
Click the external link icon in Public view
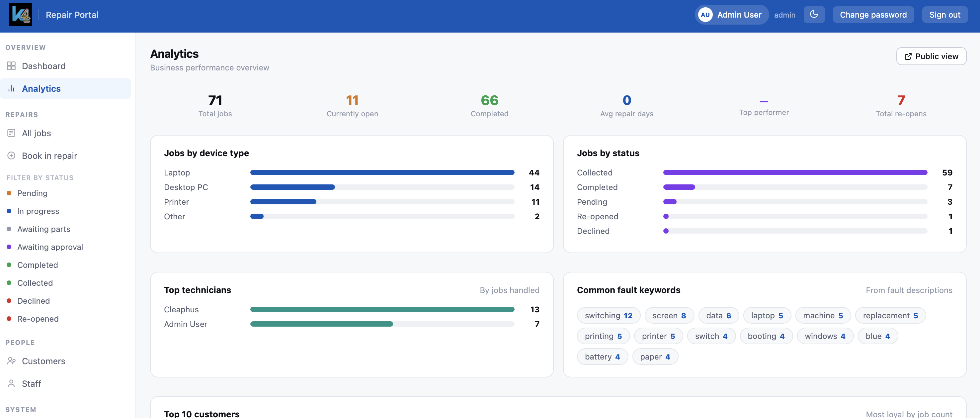tap(908, 56)
